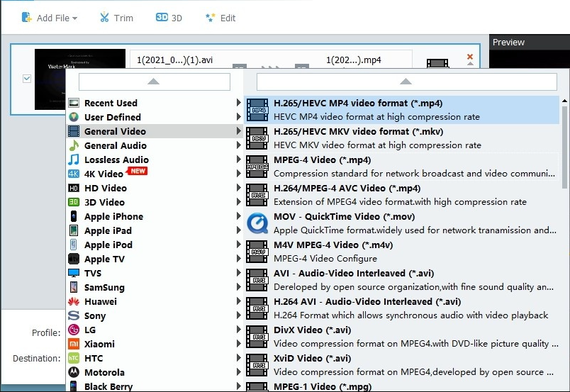Screen dimensions: 570x392
Task: Click the Xiaomi logo icon
Action: tap(74, 344)
